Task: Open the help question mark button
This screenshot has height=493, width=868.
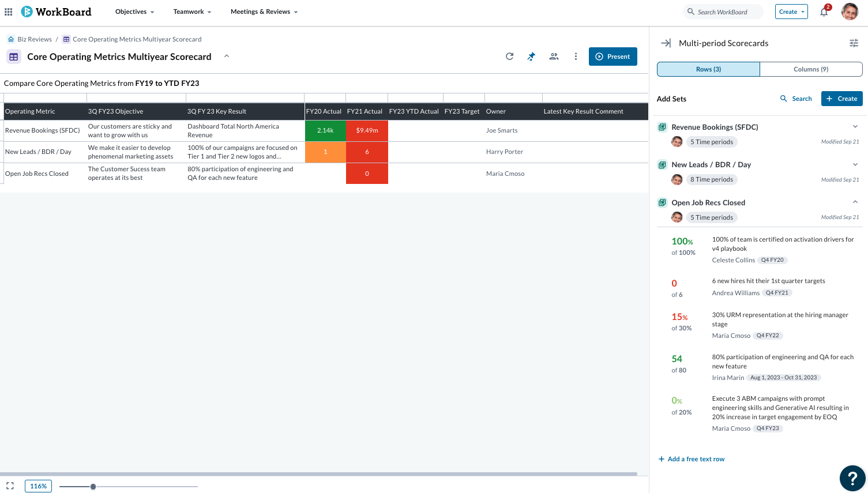Action: (x=852, y=478)
